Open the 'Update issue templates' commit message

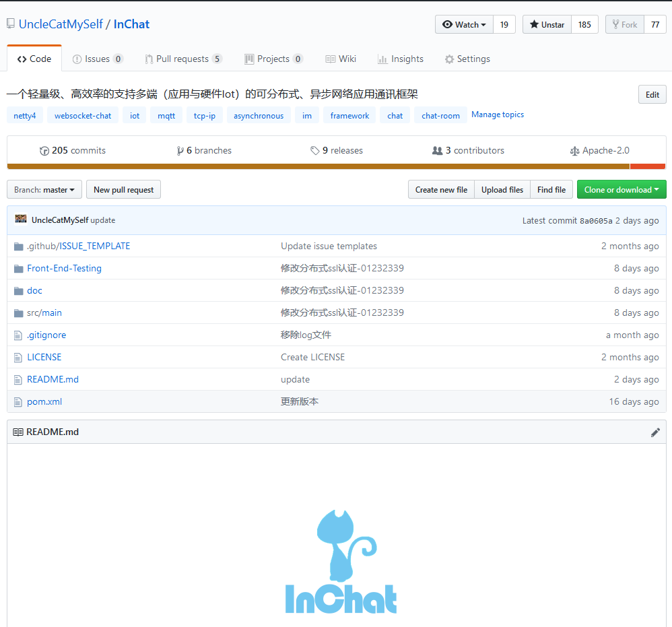(x=329, y=246)
